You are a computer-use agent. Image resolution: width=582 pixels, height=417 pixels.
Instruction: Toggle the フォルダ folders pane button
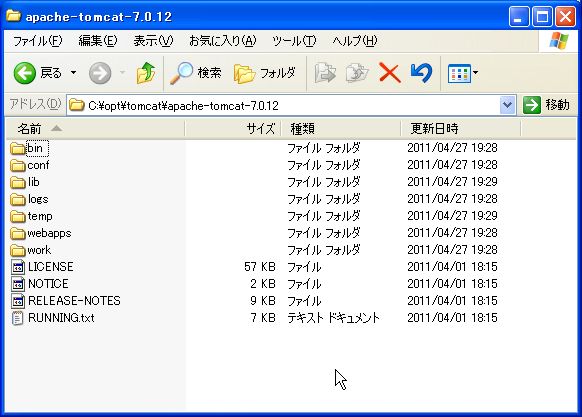[x=265, y=73]
